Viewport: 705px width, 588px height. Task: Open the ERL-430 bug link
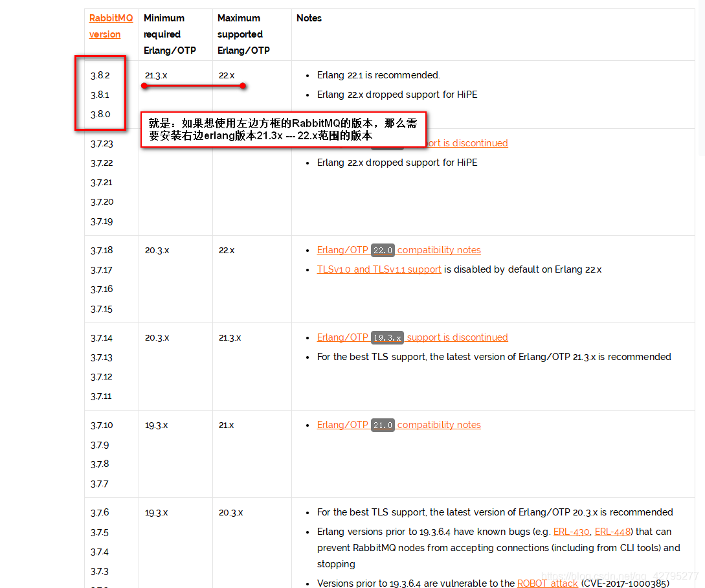coord(571,532)
